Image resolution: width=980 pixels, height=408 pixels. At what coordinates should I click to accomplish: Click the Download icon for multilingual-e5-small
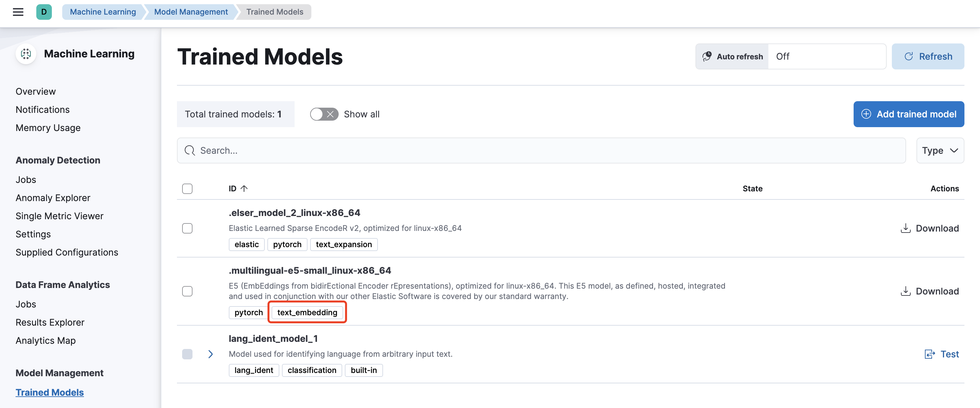pos(905,291)
